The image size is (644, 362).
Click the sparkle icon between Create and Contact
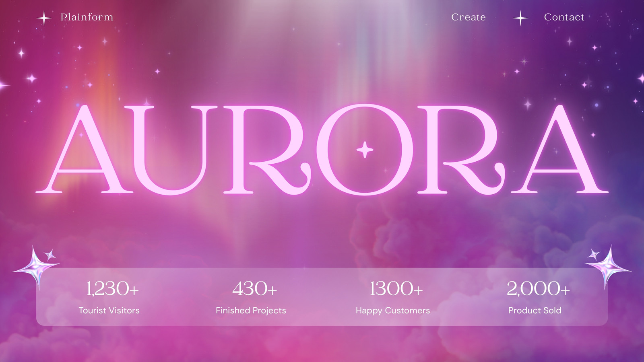520,18
